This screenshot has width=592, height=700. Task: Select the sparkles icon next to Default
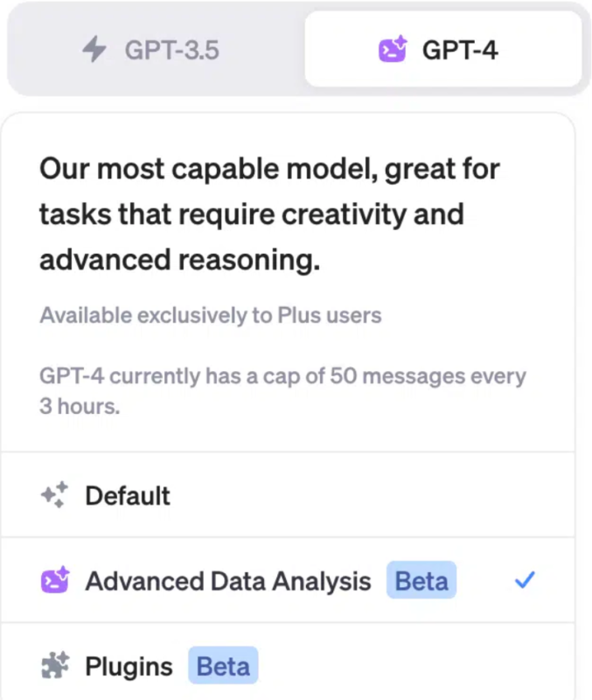click(x=53, y=495)
